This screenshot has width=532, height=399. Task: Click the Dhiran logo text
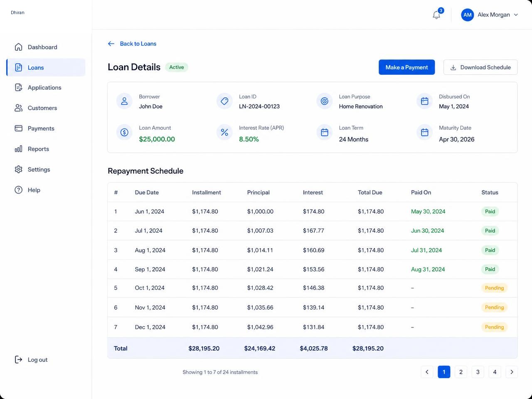click(17, 12)
